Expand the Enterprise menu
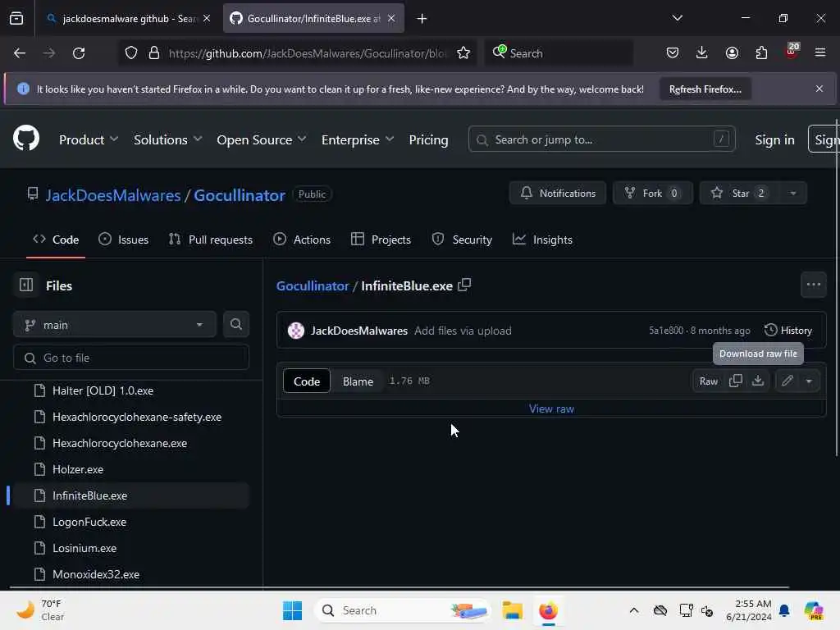This screenshot has height=630, width=840. (x=358, y=139)
